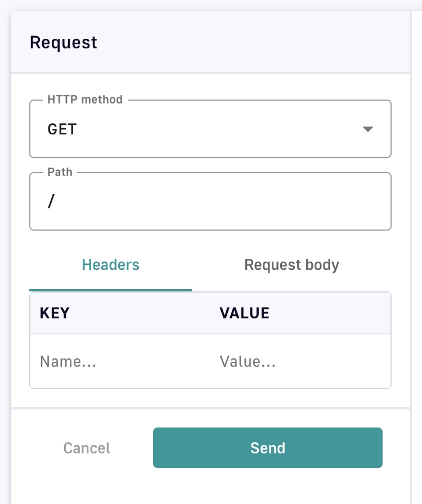Click the VALUE column header
Image resolution: width=422 pixels, height=504 pixels.
(244, 313)
